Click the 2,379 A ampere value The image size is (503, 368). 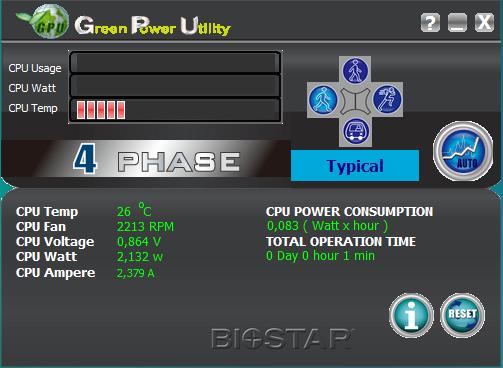pyautogui.click(x=136, y=273)
